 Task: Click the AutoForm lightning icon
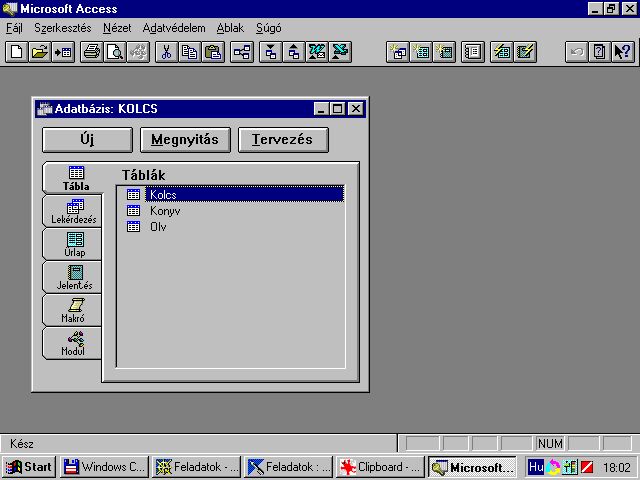(502, 52)
